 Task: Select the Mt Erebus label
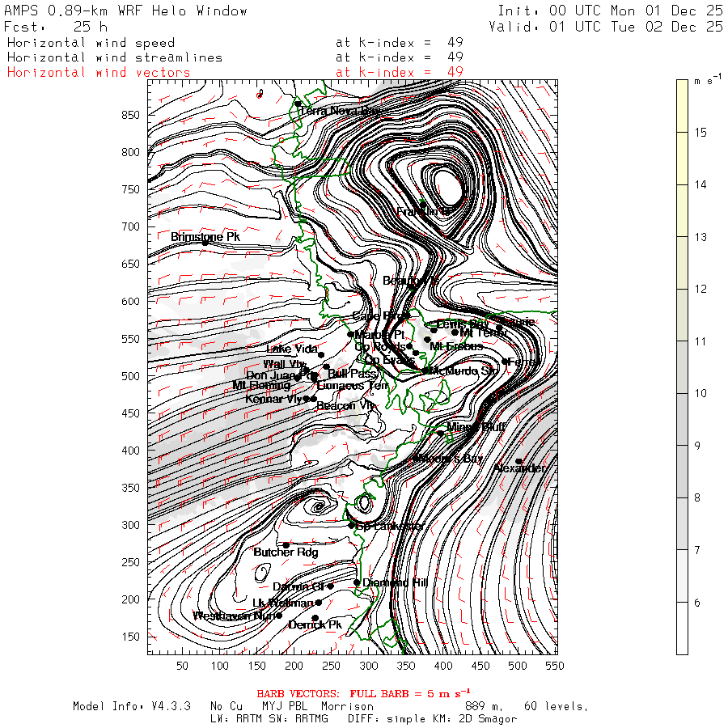(456, 346)
